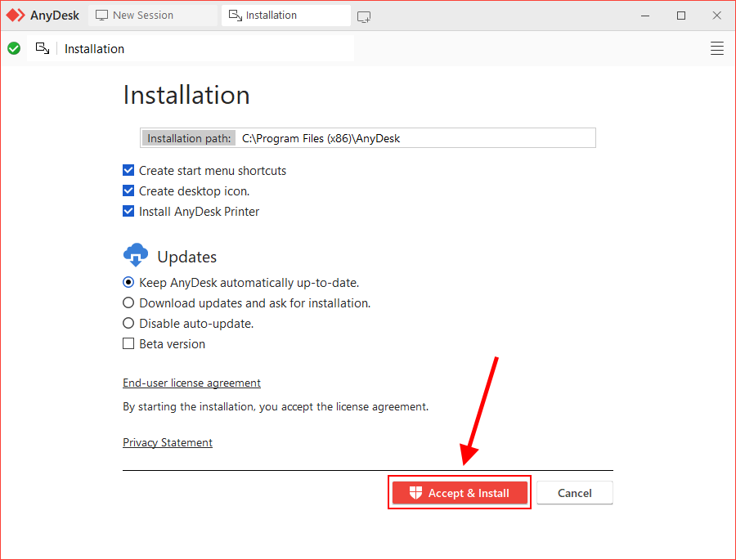Click Accept & Install button
The height and width of the screenshot is (560, 736).
coord(460,493)
